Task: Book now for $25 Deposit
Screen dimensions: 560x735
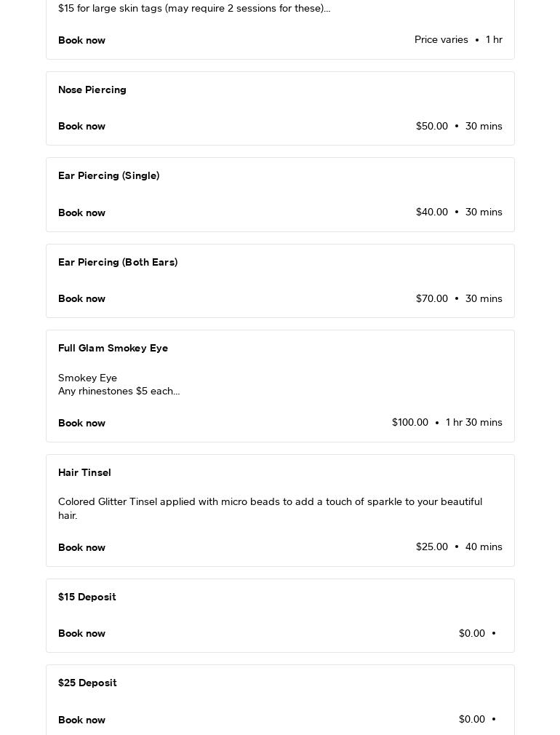Action: click(x=81, y=720)
